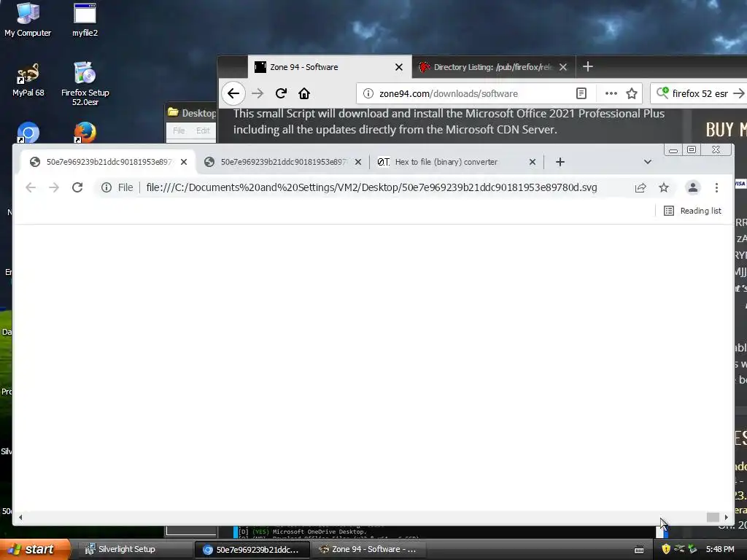
Task: Open the myfile2 desktop icon
Action: click(85, 20)
